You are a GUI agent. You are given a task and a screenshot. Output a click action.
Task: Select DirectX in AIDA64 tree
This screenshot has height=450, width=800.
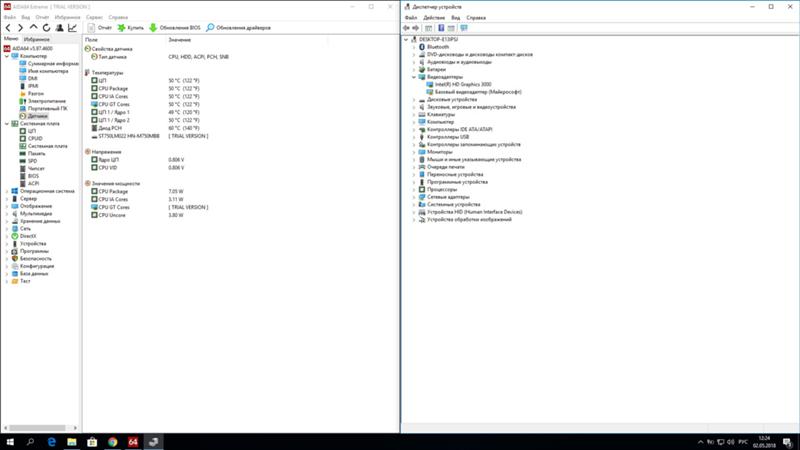[x=24, y=236]
